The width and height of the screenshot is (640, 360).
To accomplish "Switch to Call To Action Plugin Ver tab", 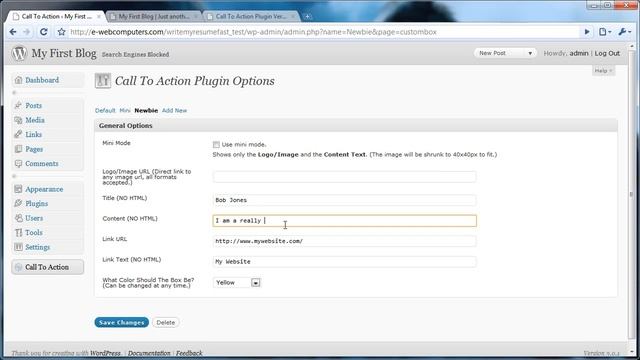I will coord(251,16).
